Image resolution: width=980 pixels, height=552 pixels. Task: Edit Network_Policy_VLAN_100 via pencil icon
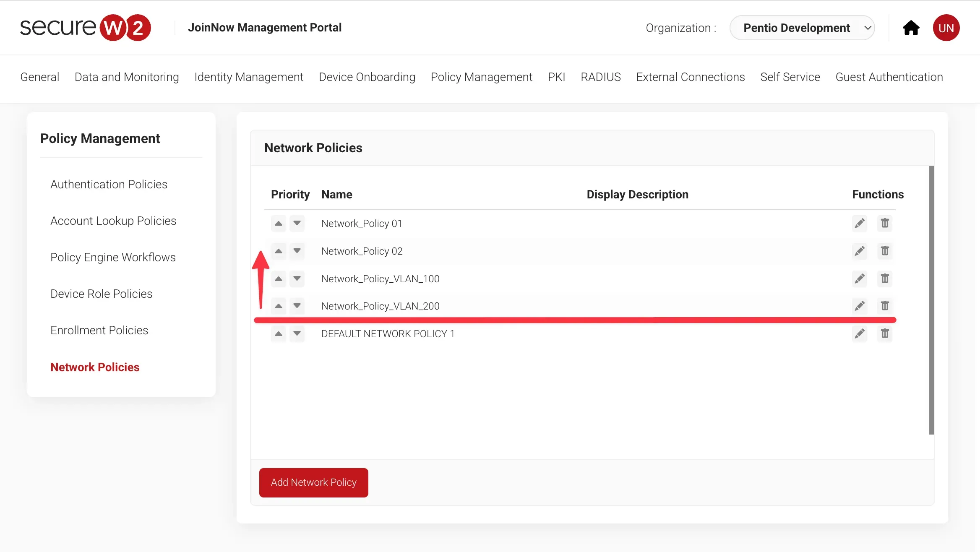click(x=860, y=279)
